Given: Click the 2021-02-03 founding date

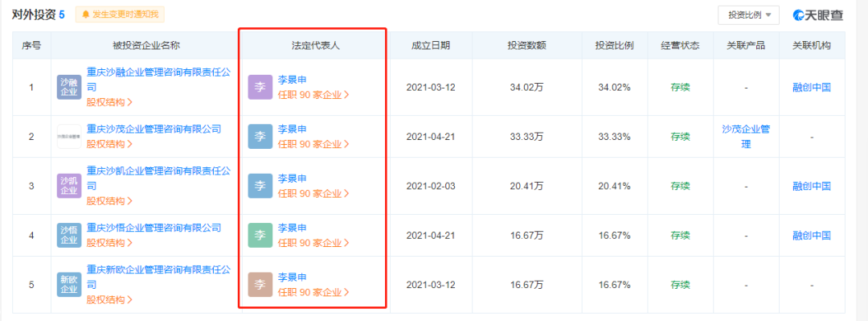Looking at the screenshot, I should [x=431, y=186].
